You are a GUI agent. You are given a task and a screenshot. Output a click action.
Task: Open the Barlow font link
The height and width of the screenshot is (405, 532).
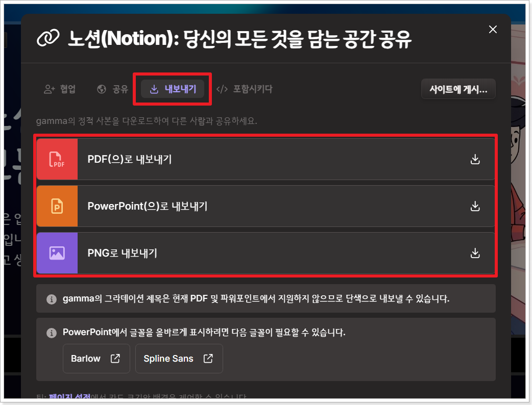tap(96, 359)
